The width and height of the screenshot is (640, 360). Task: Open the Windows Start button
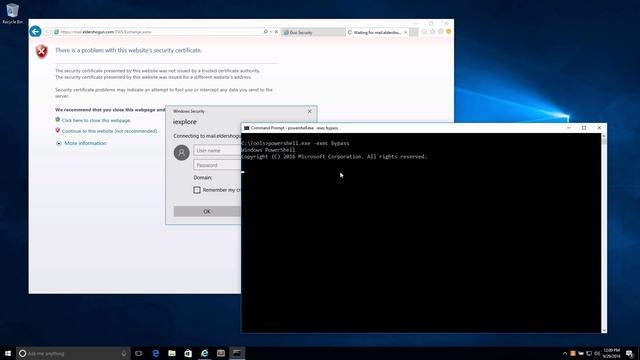pyautogui.click(x=8, y=353)
